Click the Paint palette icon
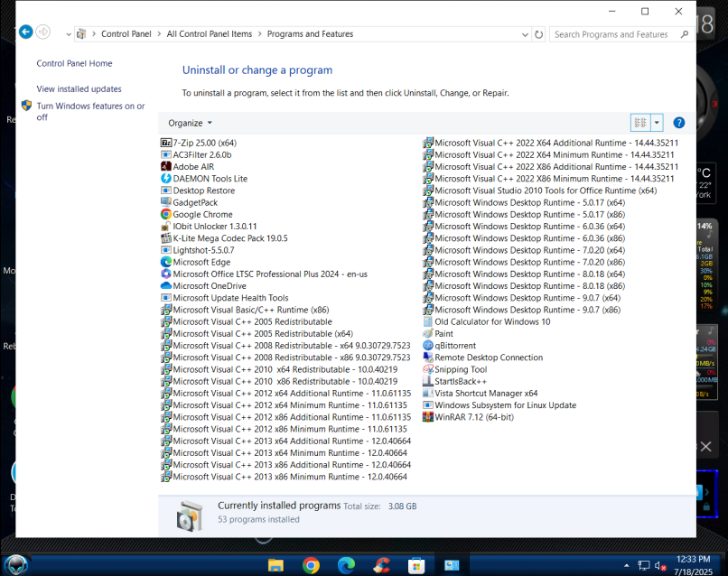 click(427, 333)
